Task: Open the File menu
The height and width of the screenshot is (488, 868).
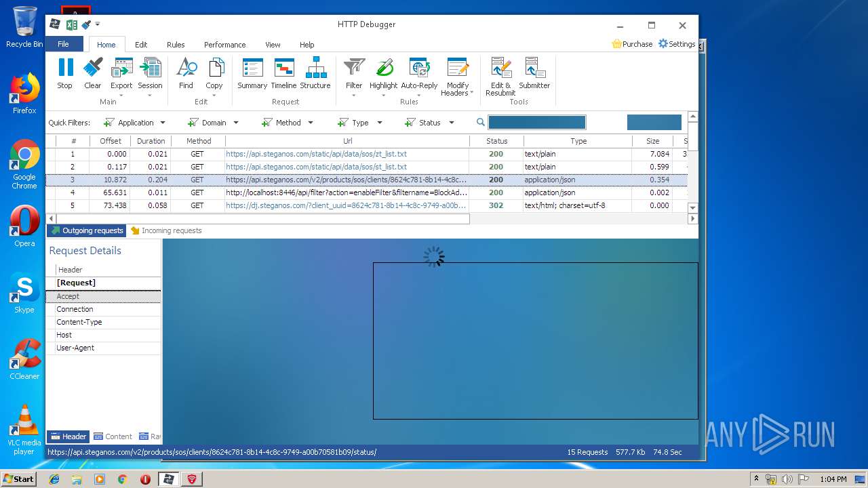Action: (64, 44)
